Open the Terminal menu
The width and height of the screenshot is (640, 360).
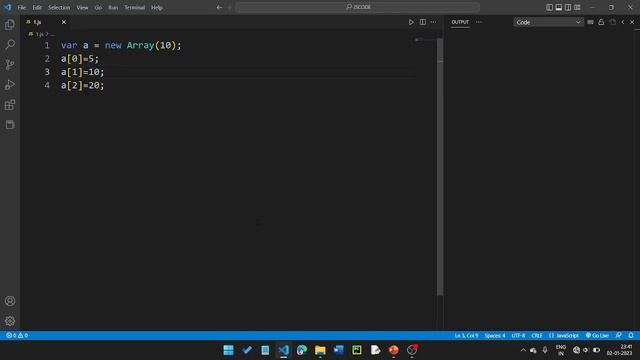click(135, 7)
